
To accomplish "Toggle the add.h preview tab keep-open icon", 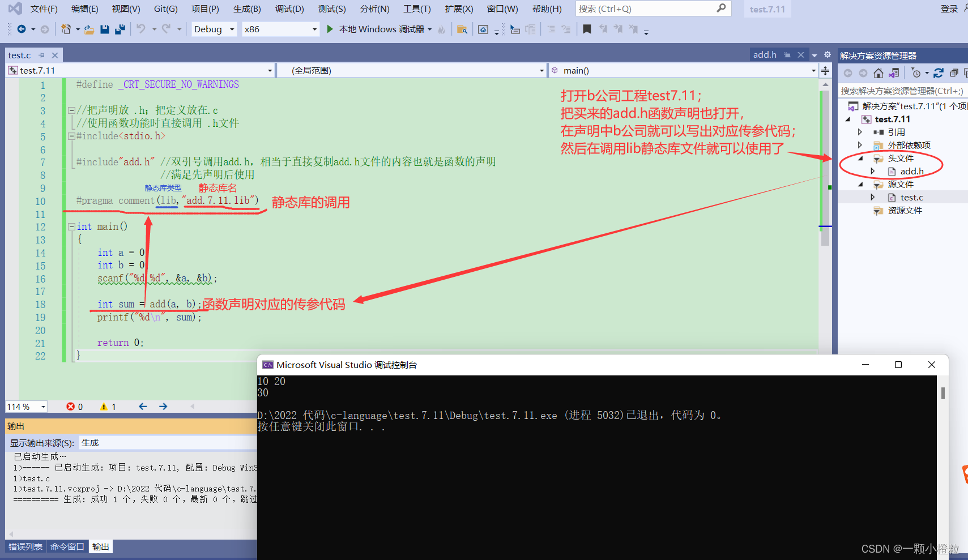I will coord(787,55).
